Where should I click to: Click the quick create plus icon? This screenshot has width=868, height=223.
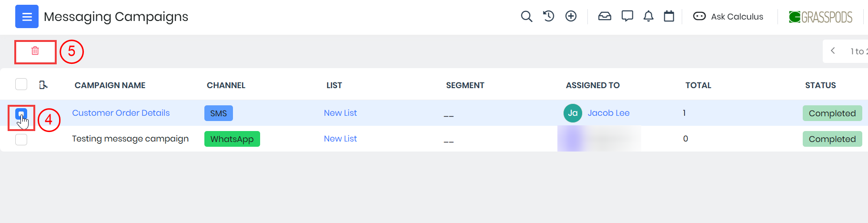point(571,16)
